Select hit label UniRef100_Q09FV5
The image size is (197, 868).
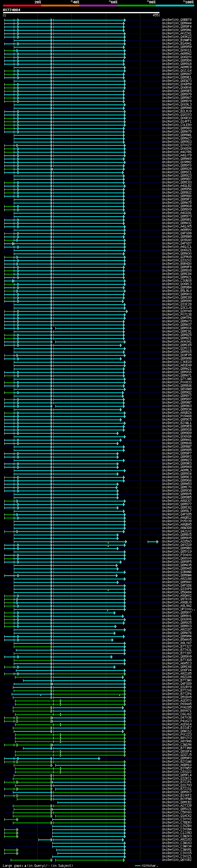tap(177, 355)
